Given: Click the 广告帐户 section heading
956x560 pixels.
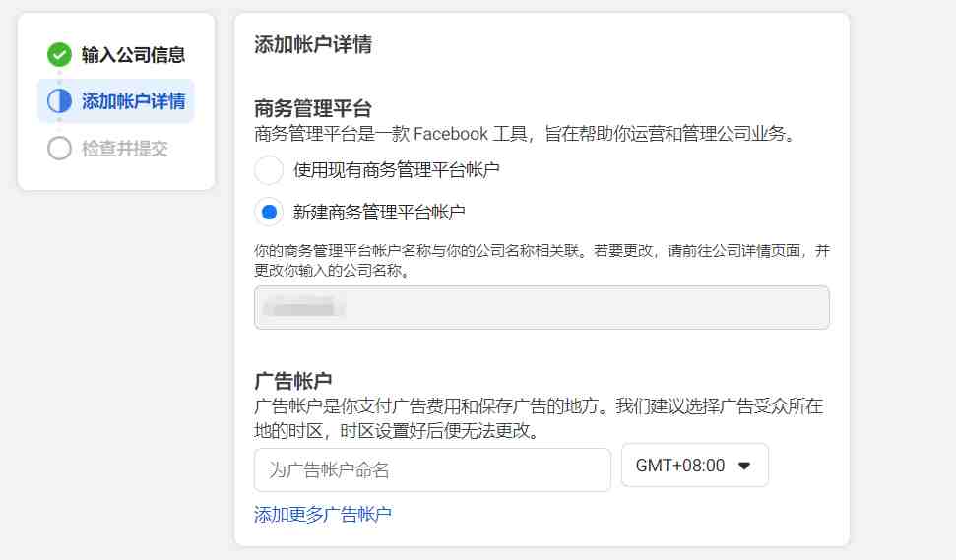Looking at the screenshot, I should 292,382.
